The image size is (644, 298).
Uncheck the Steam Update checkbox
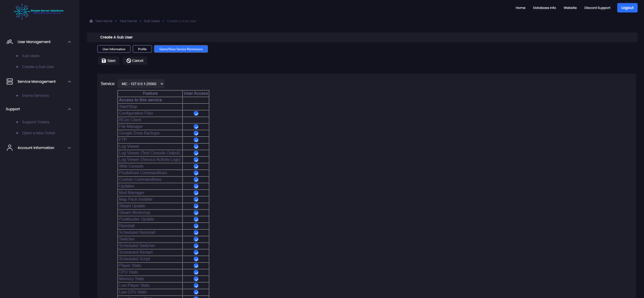click(x=196, y=206)
